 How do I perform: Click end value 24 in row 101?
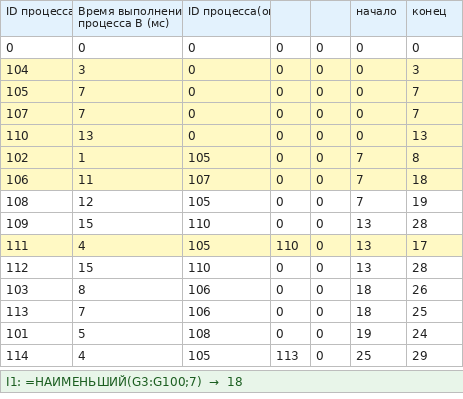pos(435,334)
